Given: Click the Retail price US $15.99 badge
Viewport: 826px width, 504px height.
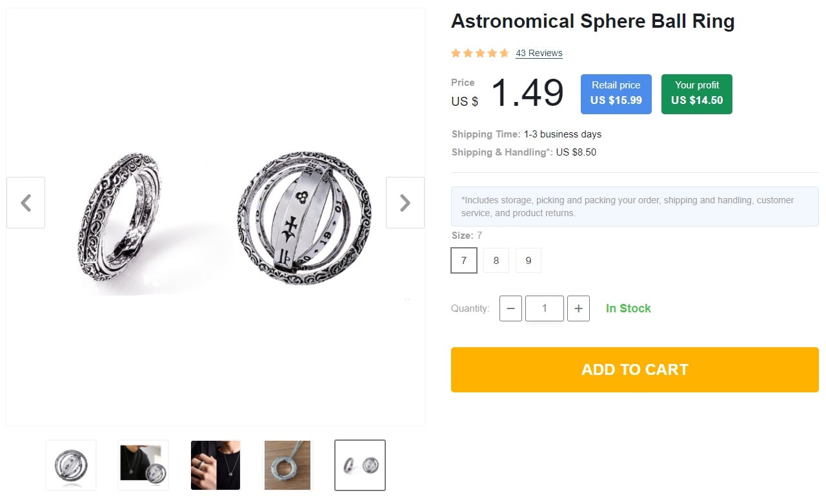Looking at the screenshot, I should 616,94.
